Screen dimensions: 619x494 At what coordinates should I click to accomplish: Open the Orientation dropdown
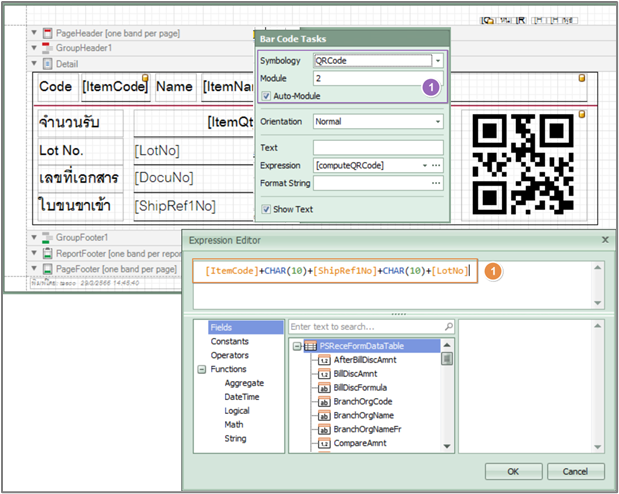click(x=437, y=121)
